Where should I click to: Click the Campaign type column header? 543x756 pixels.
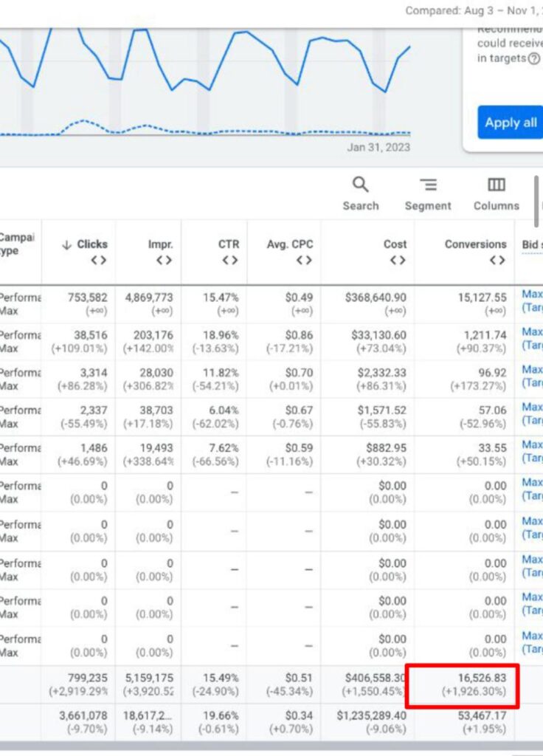pyautogui.click(x=17, y=244)
